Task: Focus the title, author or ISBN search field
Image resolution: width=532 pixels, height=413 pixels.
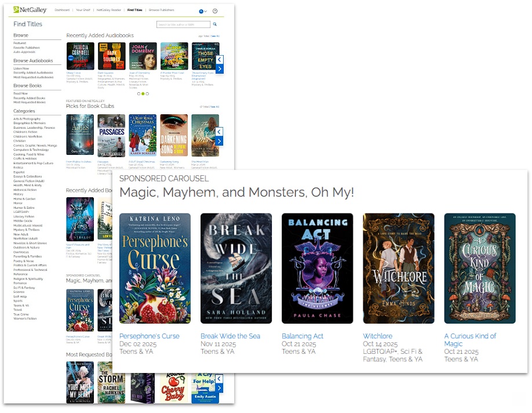Action: click(183, 24)
